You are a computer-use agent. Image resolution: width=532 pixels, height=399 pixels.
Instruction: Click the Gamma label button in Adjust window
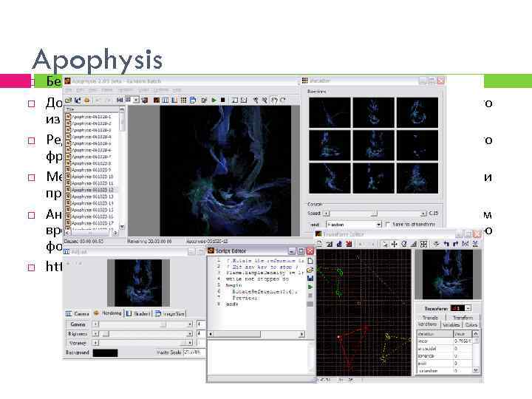point(78,324)
